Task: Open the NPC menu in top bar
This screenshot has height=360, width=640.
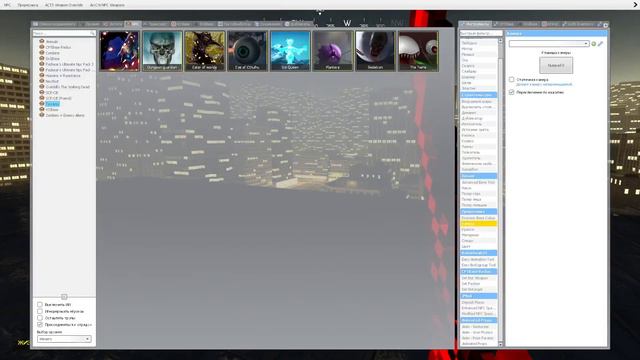Action: coord(7,5)
